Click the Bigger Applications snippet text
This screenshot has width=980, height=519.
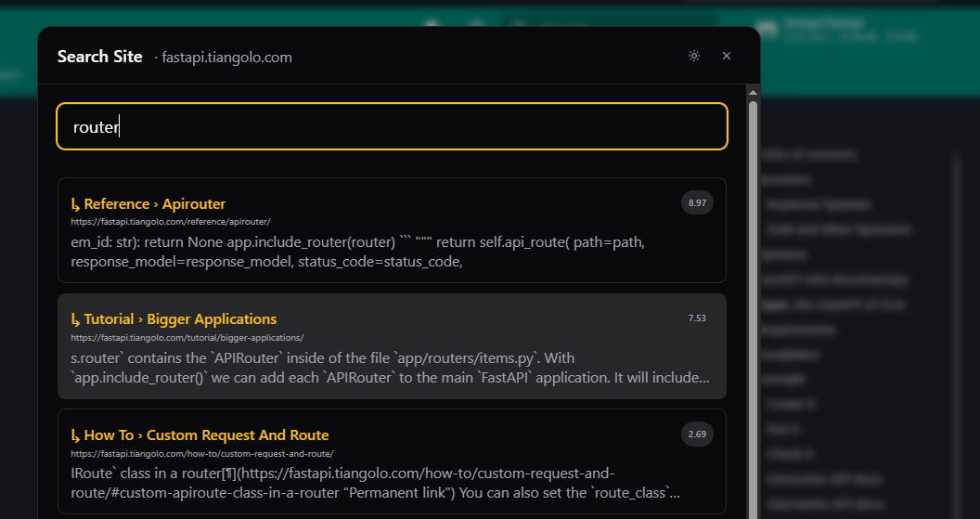coord(390,368)
